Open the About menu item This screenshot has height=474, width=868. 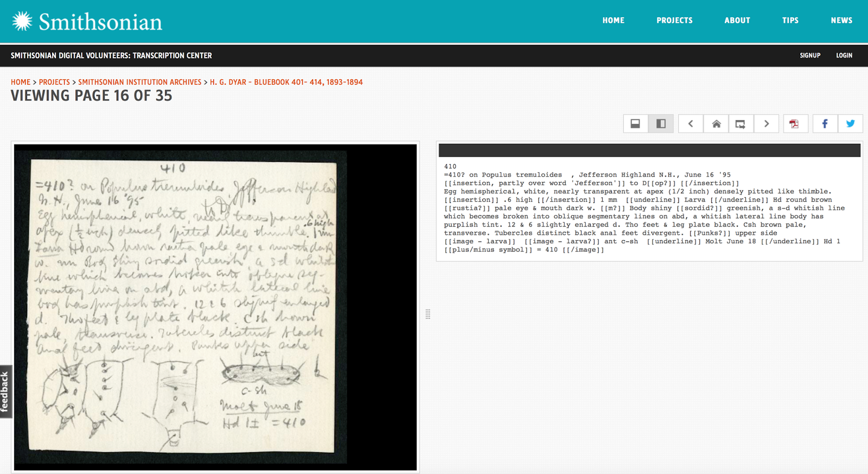(x=737, y=21)
